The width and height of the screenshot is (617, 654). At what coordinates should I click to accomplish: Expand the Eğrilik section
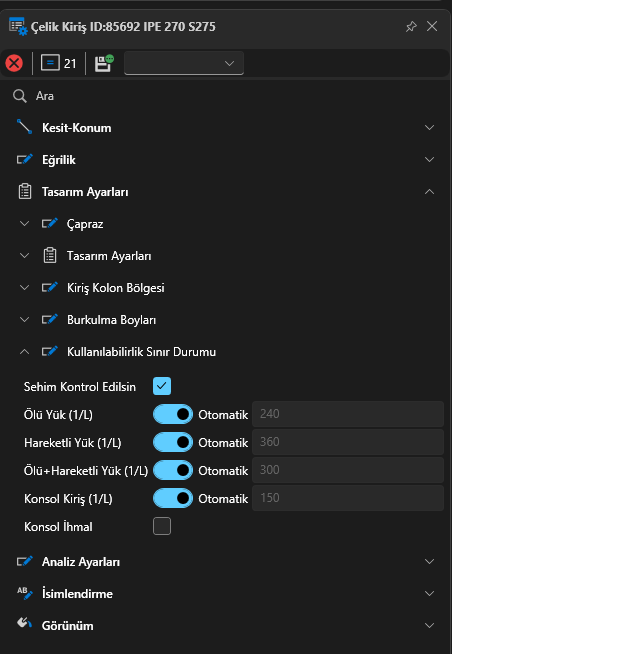[429, 160]
